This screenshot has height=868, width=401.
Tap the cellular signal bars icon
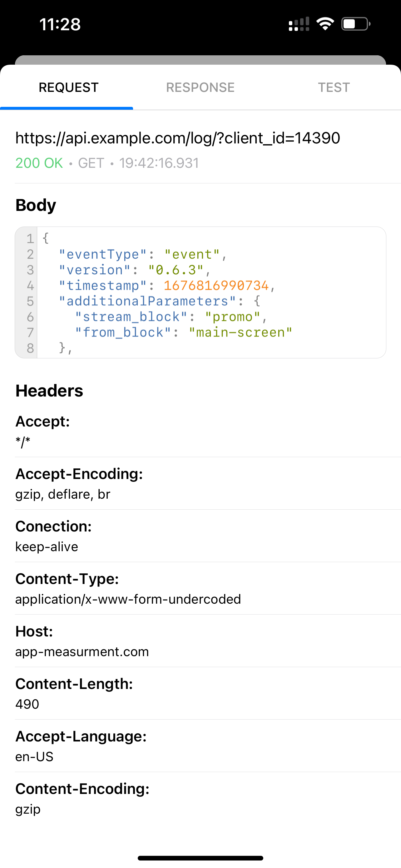[299, 24]
